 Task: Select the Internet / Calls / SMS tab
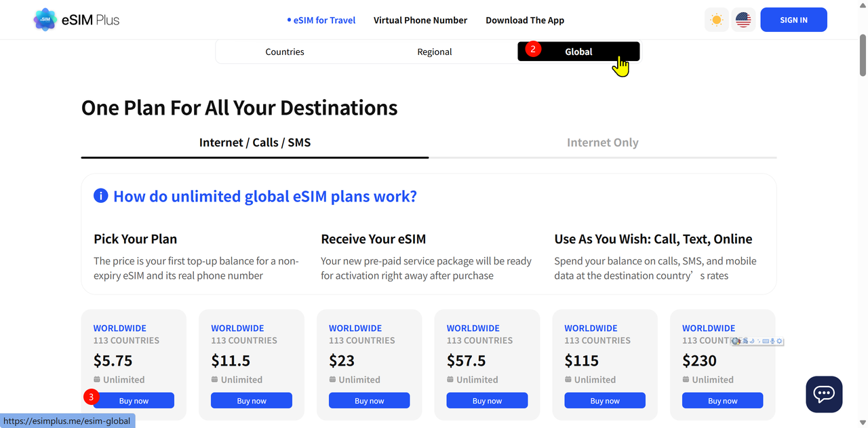point(255,142)
